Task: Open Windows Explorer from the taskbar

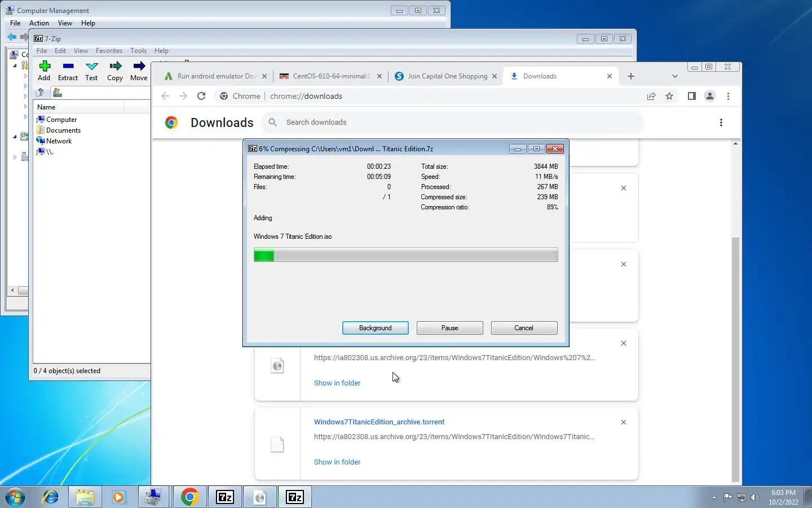Action: tap(85, 497)
